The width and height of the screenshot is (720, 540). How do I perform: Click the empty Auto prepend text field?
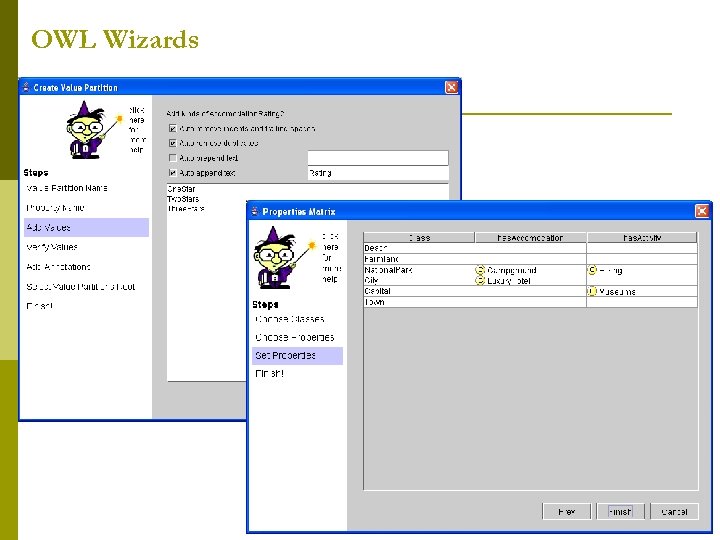coord(378,158)
